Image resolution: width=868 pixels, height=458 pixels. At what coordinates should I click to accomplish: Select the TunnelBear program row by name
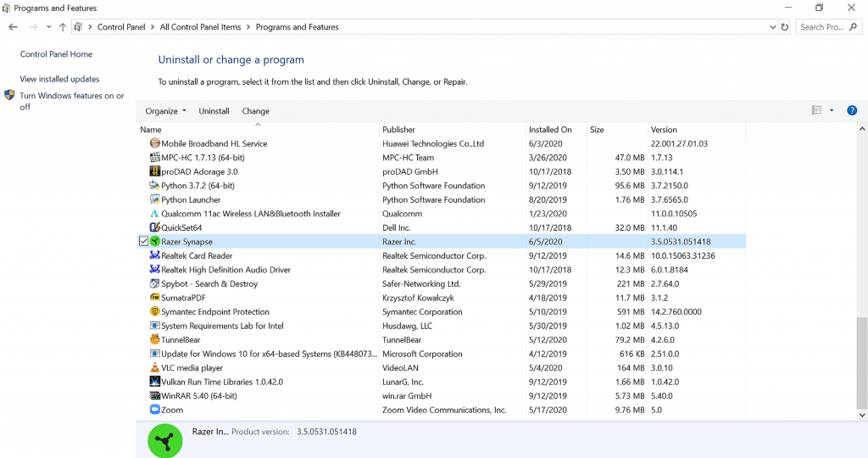coord(181,339)
